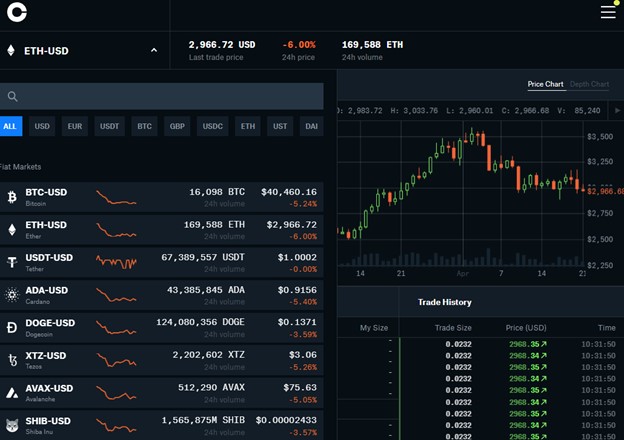Select the ETH-USD market in list
The width and height of the screenshot is (624, 440).
coord(162,230)
